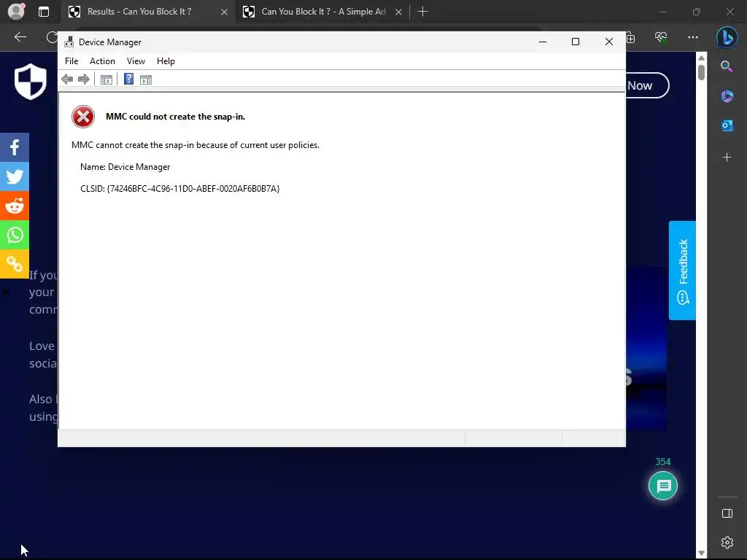Share page on Facebook

pyautogui.click(x=15, y=147)
